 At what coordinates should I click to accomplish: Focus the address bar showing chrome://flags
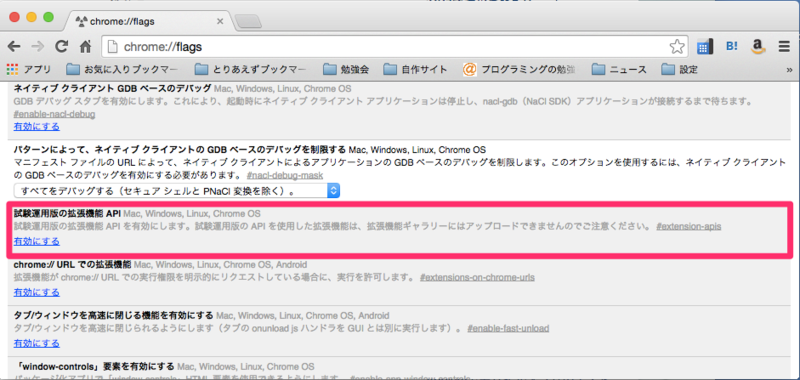pyautogui.click(x=395, y=47)
